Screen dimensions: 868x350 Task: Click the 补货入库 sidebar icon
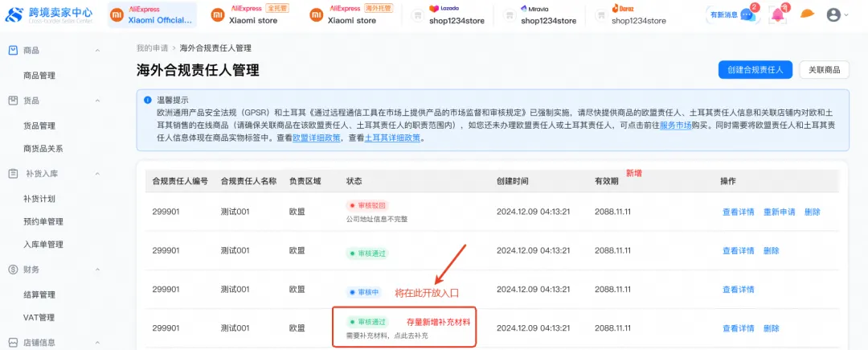click(14, 174)
